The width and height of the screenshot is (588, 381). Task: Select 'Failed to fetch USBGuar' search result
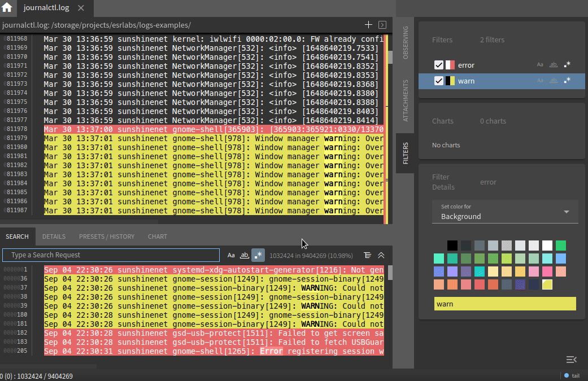[x=214, y=343]
